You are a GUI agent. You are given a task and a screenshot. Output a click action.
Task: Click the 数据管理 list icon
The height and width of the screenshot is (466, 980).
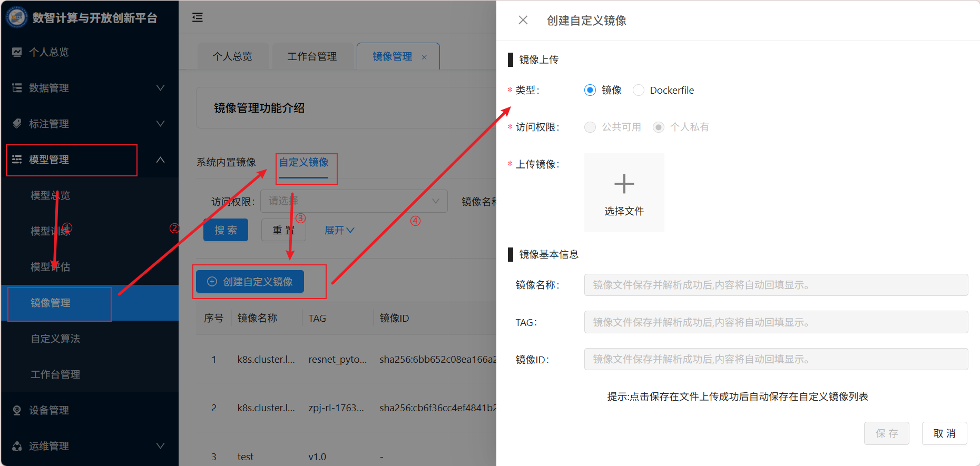coord(17,88)
